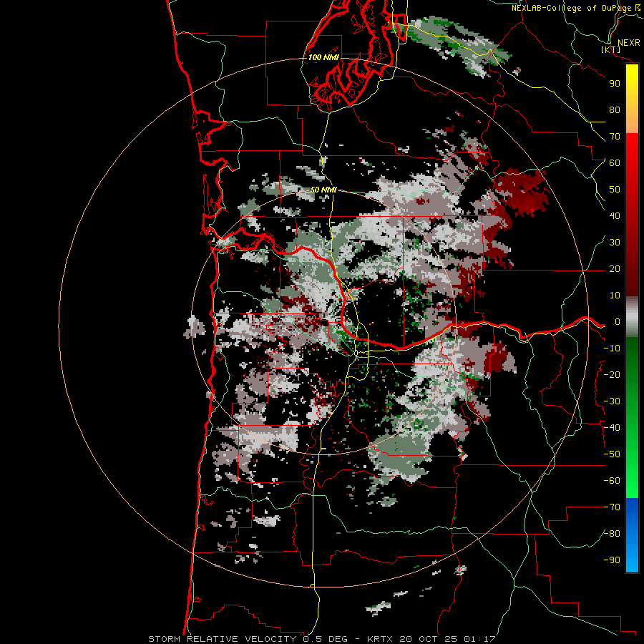Click the "-50" value on the velocity scale
Screen dimensions: 644x644
[x=612, y=454]
